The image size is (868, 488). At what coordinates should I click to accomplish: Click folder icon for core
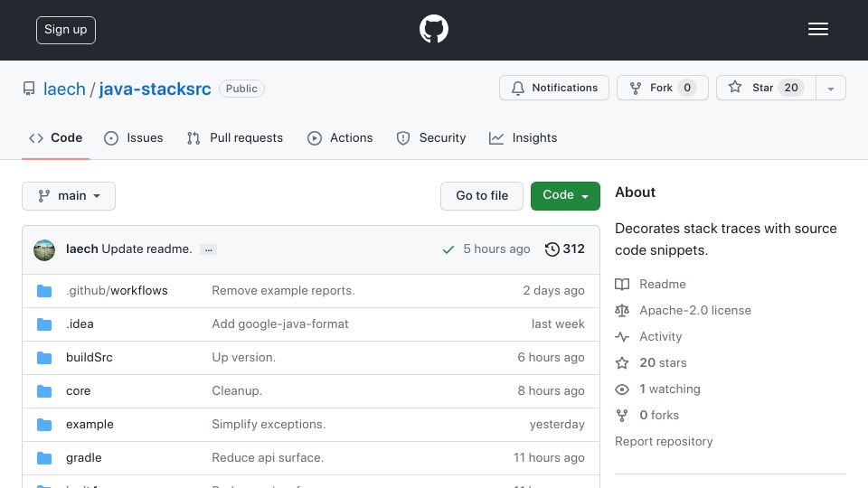tap(44, 391)
